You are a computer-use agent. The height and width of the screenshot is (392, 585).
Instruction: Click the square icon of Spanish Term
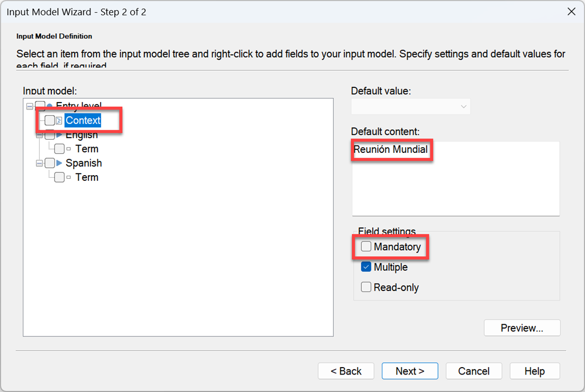coord(69,177)
